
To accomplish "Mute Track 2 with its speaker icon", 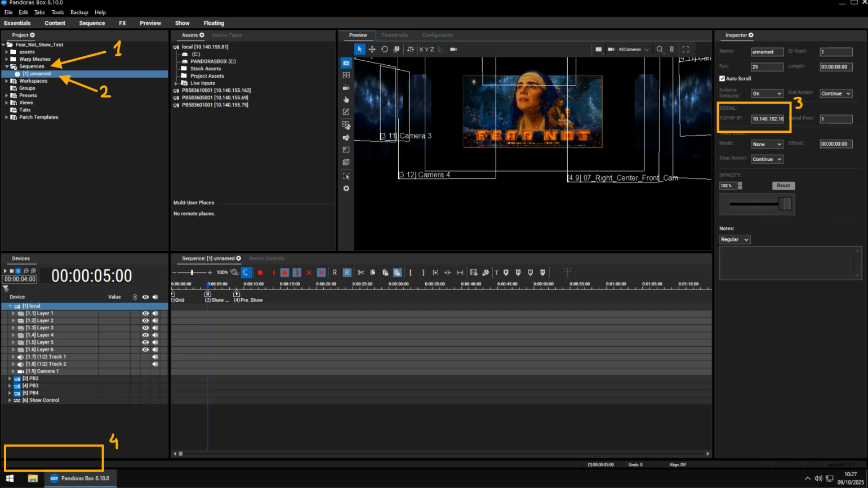I will pos(155,364).
